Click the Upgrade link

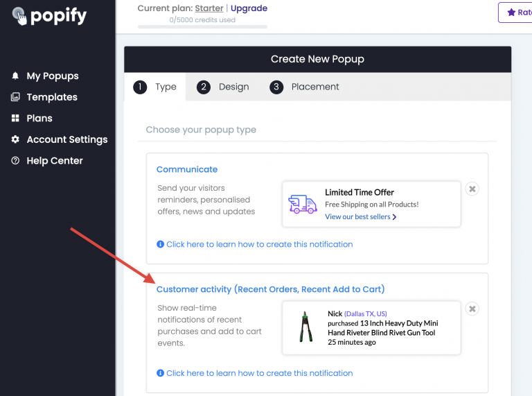click(249, 8)
